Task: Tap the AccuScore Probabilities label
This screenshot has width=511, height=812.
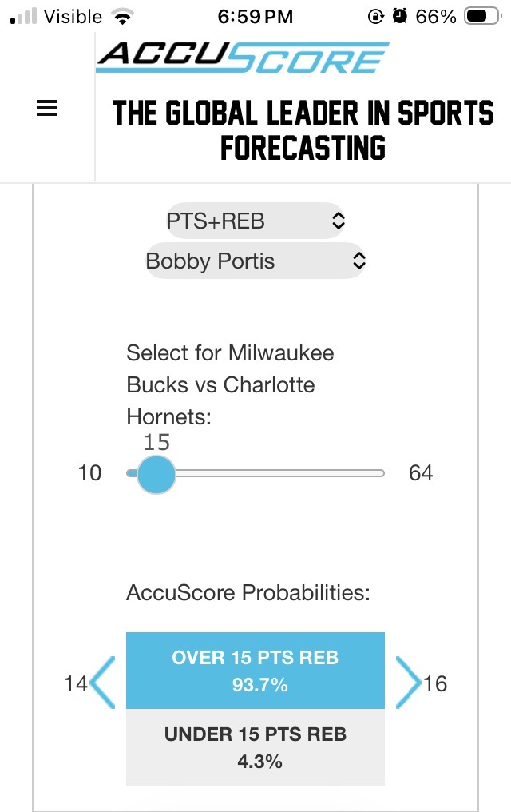Action: [x=248, y=593]
